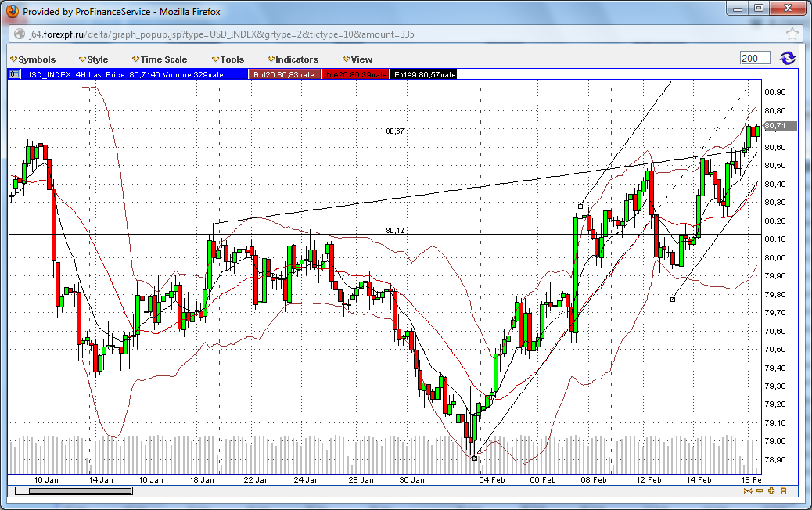Open the Indicators menu

click(293, 59)
